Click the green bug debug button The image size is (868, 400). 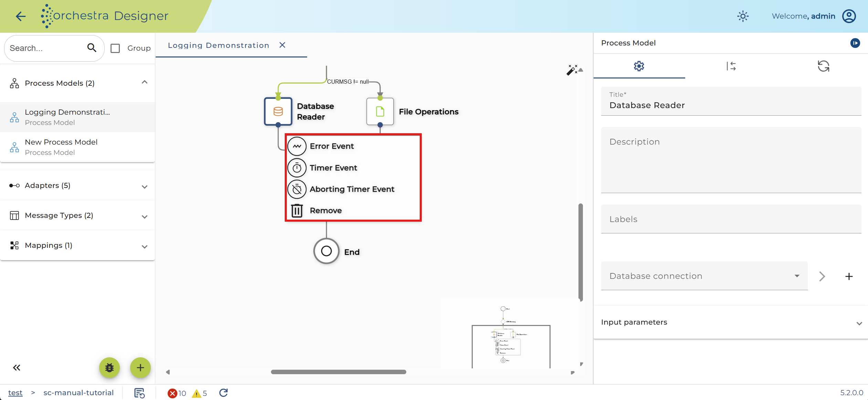[109, 368]
